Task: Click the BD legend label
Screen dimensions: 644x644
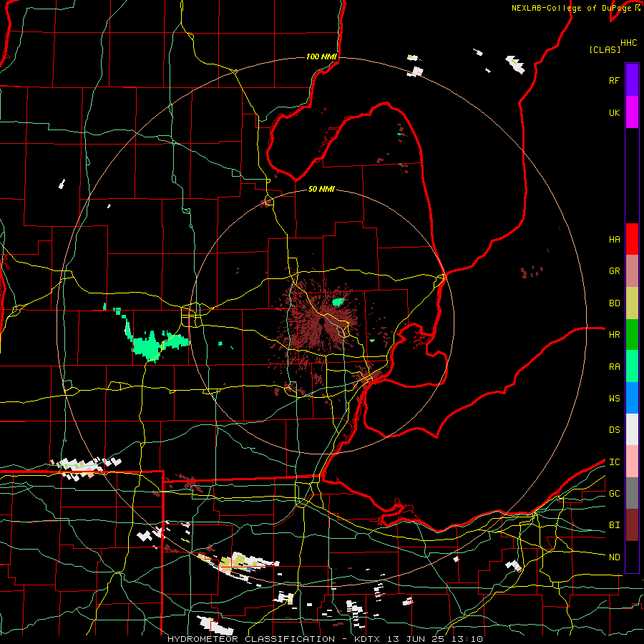Action: pos(615,303)
